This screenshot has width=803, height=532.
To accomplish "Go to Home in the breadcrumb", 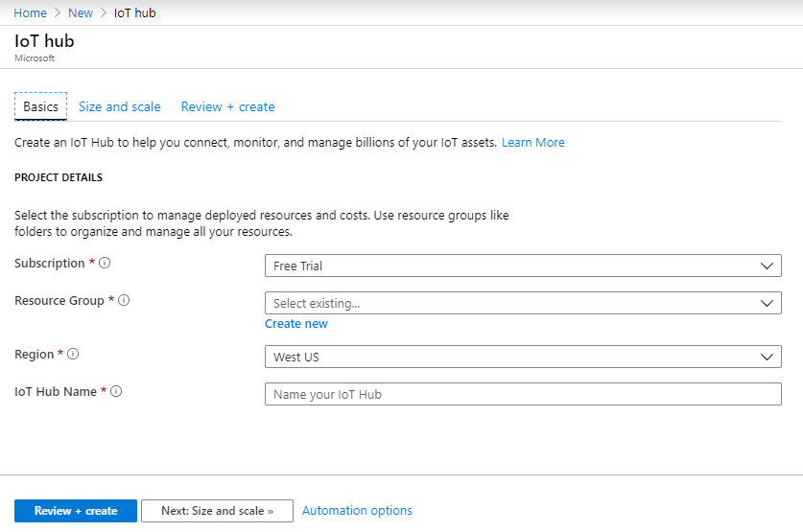I will [30, 12].
